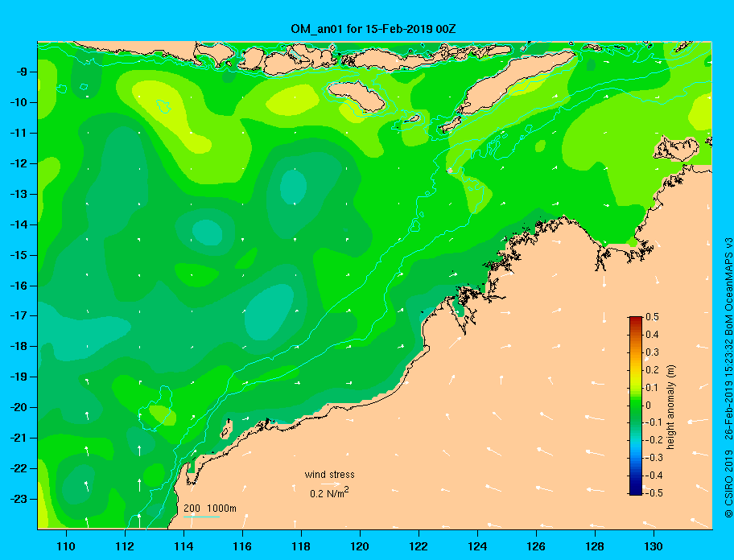
Task: Select the 124 longitude axis label
Action: point(477,546)
